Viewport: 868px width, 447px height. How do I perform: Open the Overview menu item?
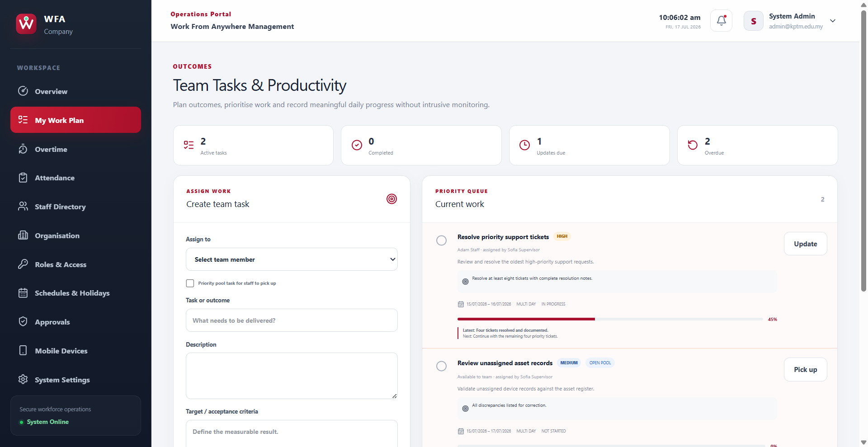[x=75, y=91]
